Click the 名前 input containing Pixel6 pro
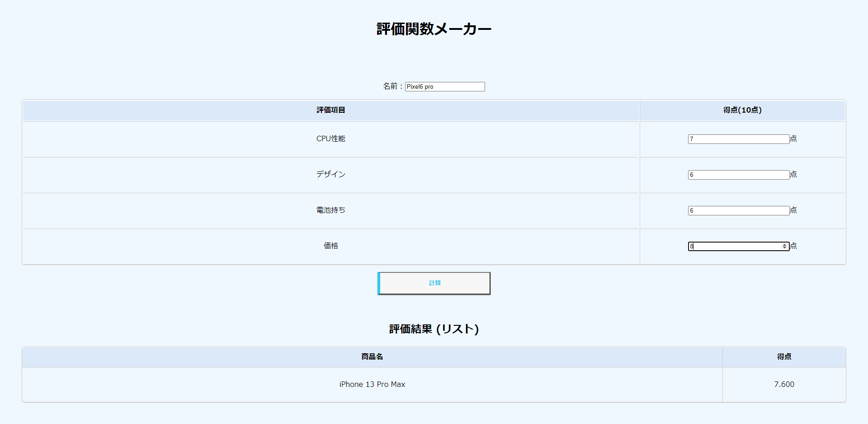 click(x=445, y=86)
